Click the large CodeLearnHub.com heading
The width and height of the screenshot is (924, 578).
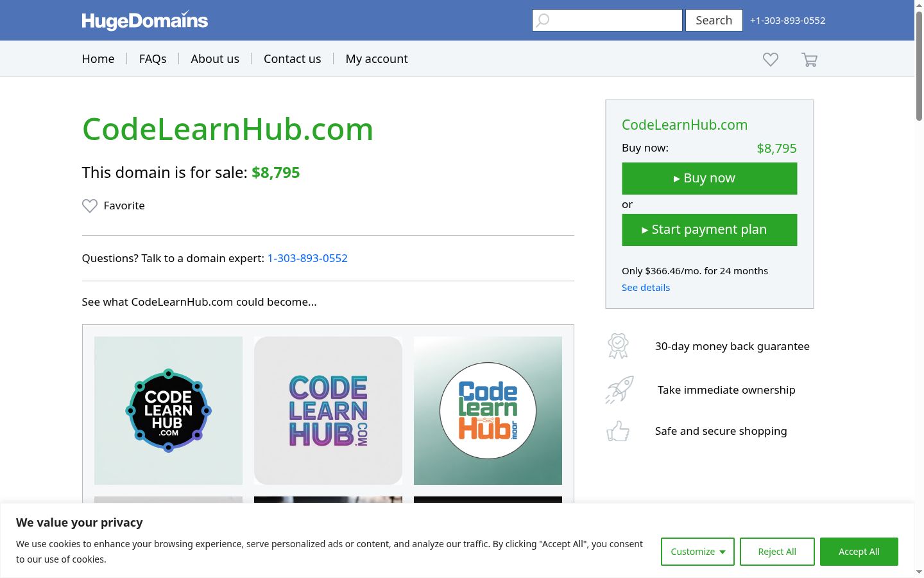click(x=228, y=129)
